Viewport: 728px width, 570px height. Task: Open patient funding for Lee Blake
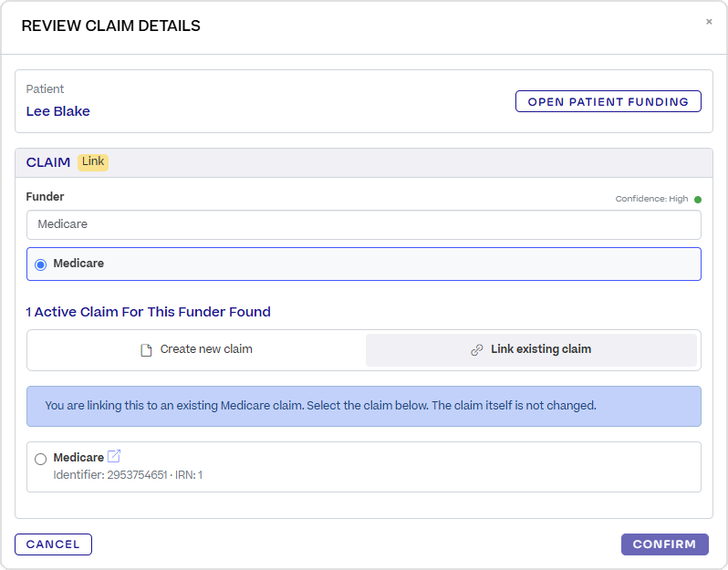click(x=608, y=101)
